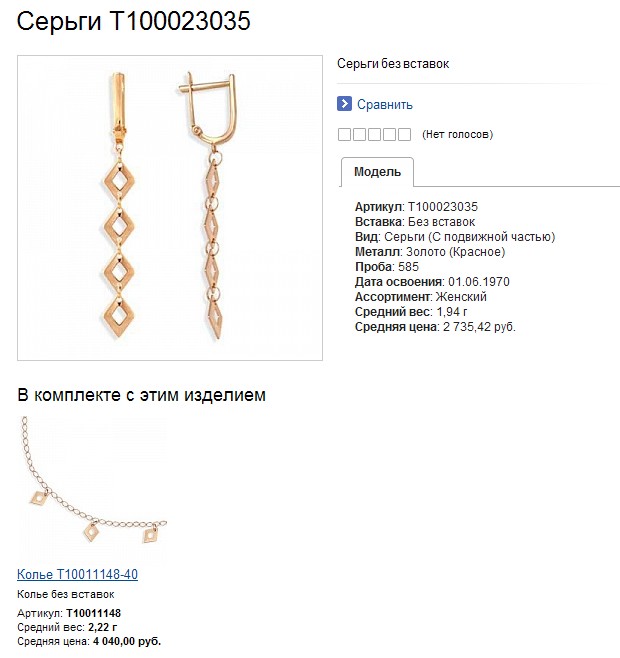
Task: Give the fifth and highest rating box
Action: [x=405, y=135]
